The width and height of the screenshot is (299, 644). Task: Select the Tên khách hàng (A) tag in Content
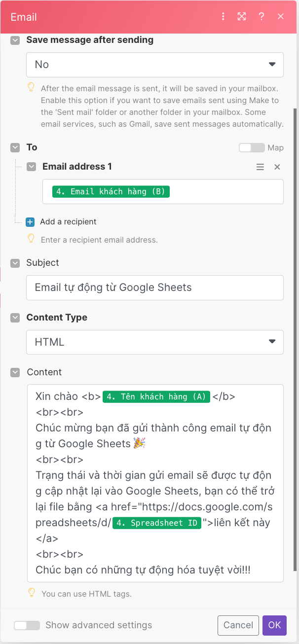pos(156,397)
